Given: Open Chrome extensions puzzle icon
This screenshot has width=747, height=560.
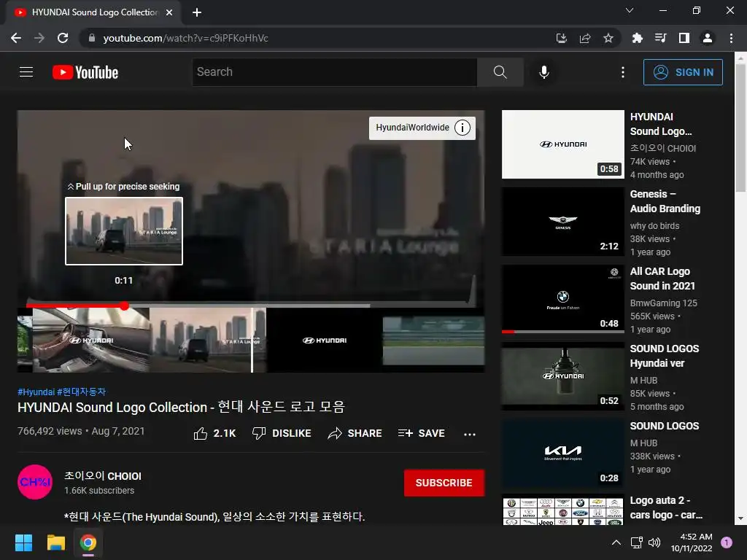Looking at the screenshot, I should pyautogui.click(x=637, y=38).
